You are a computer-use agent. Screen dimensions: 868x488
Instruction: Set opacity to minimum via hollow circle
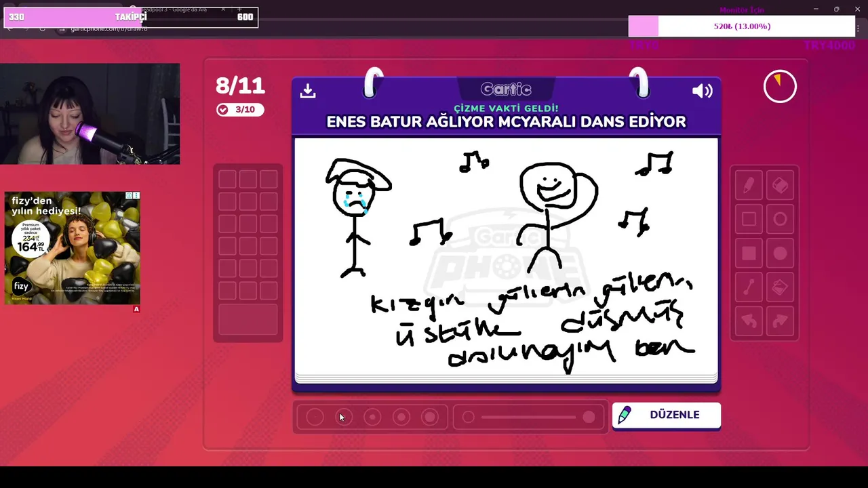[468, 418]
